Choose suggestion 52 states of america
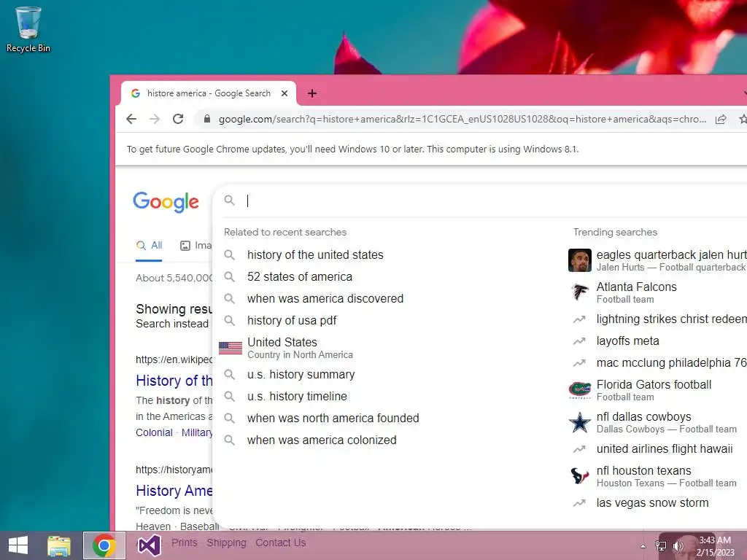 point(300,276)
